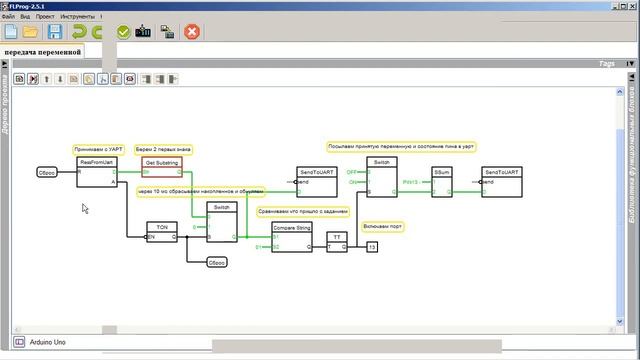Click the 'Arduino Uno' label in the status bar
The width and height of the screenshot is (640, 360).
click(47, 342)
